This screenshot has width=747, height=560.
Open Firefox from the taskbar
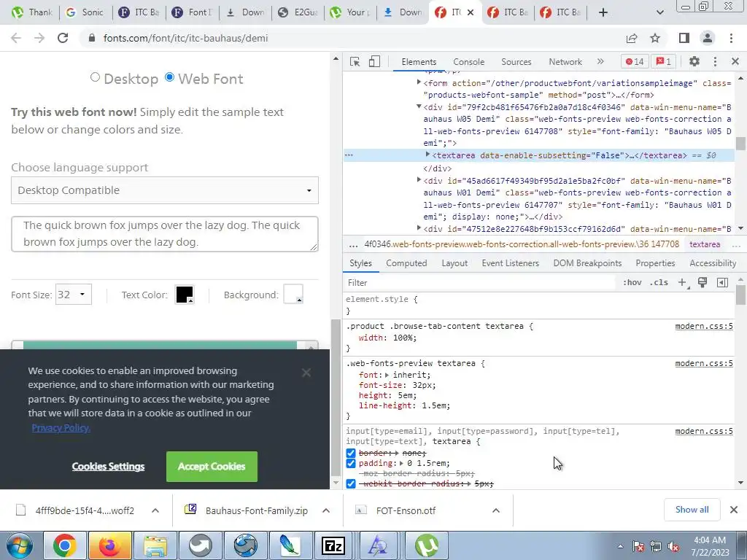pyautogui.click(x=109, y=545)
